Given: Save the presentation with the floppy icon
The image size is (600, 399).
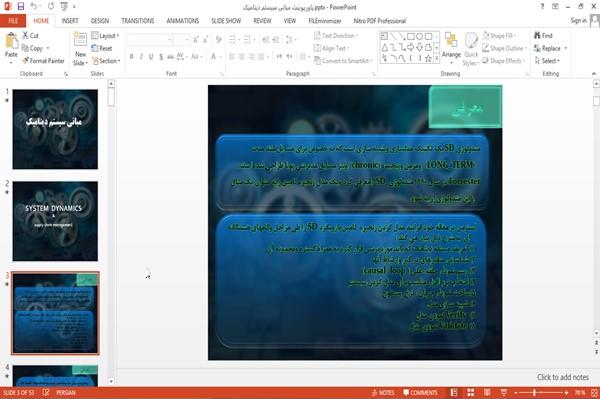Looking at the screenshot, I should click(x=21, y=7).
